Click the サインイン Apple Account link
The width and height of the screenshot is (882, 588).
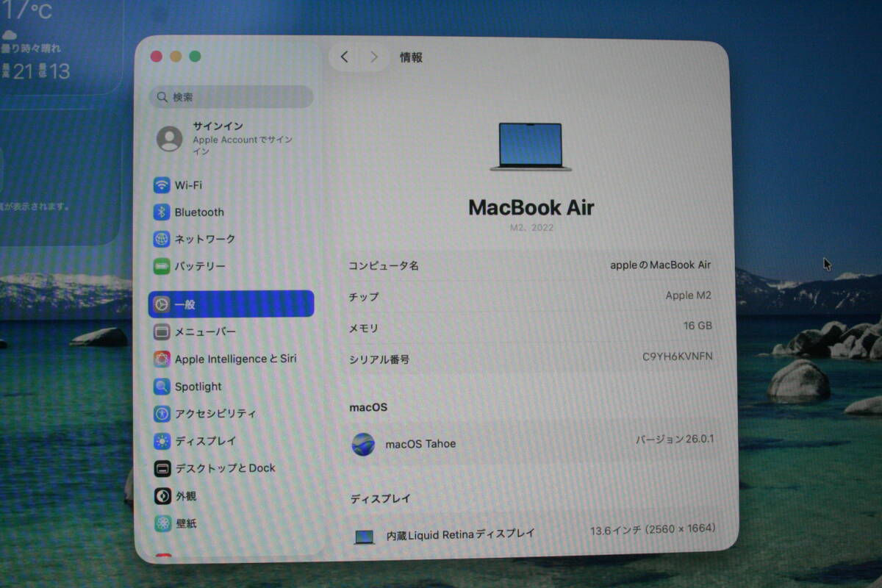click(243, 138)
